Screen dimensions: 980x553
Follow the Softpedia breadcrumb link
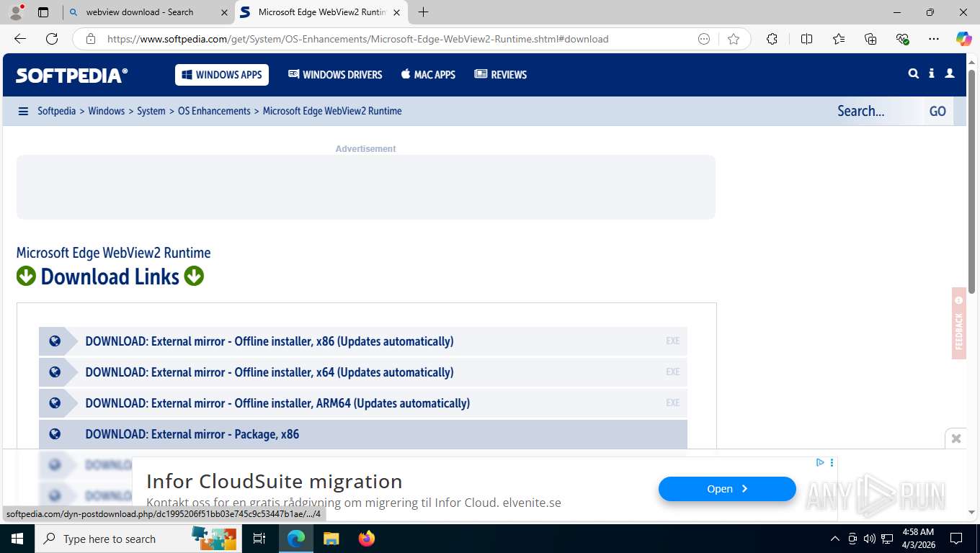click(x=57, y=111)
